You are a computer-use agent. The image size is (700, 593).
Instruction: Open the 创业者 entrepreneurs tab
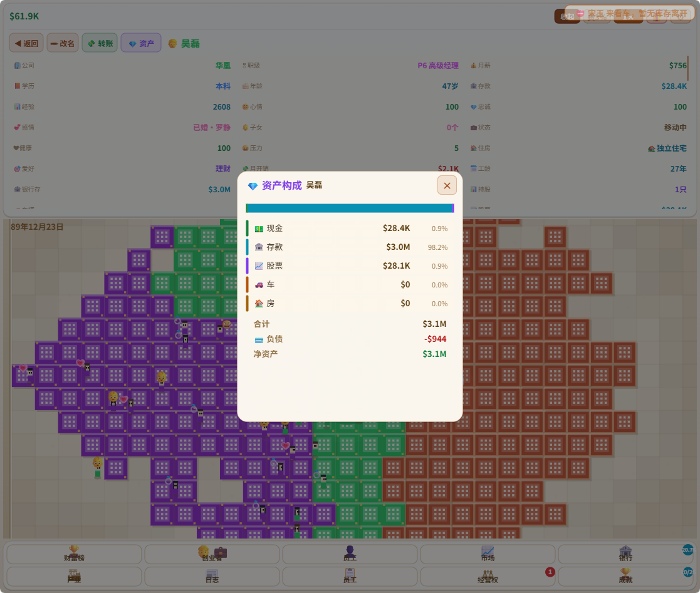tap(212, 554)
